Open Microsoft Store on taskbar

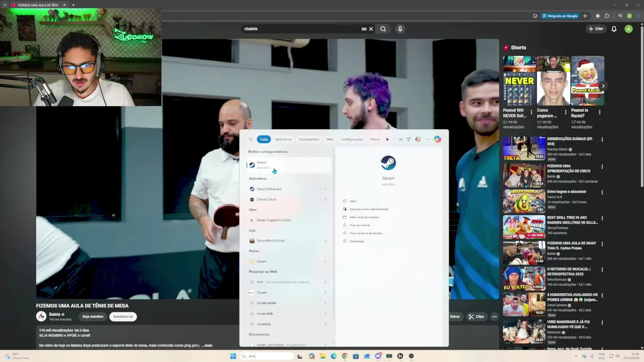[x=356, y=356]
